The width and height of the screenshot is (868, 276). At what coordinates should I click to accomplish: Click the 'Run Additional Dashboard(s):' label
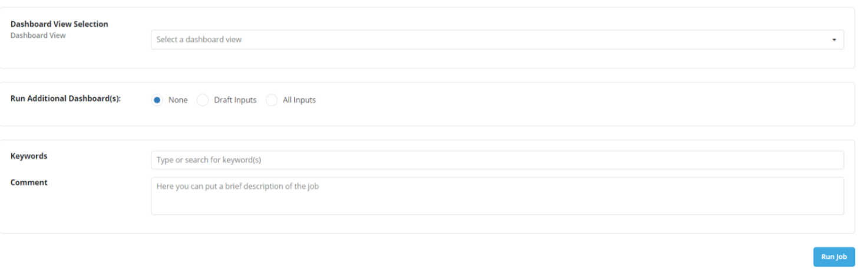65,98
